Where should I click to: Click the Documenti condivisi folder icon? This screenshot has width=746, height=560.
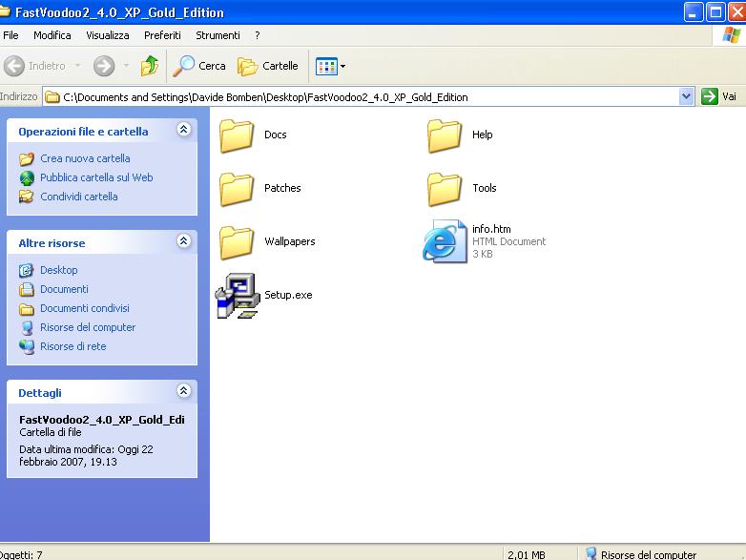click(x=27, y=309)
